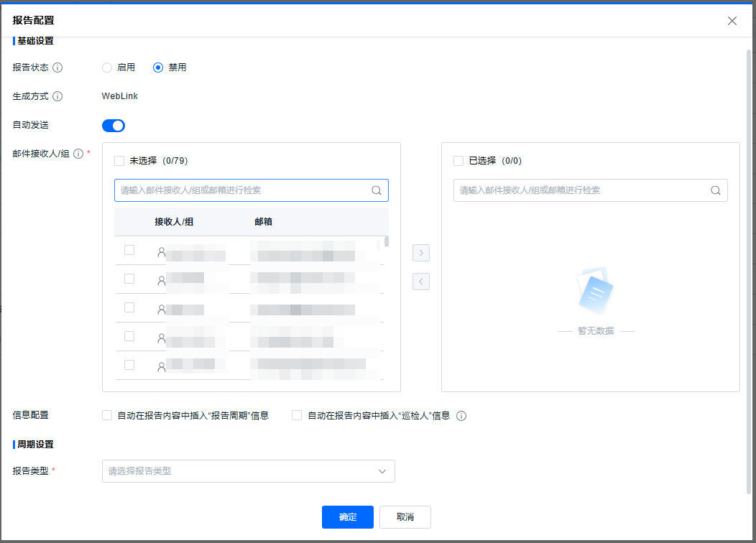Click the 取消 button
This screenshot has width=756, height=543.
(x=405, y=517)
